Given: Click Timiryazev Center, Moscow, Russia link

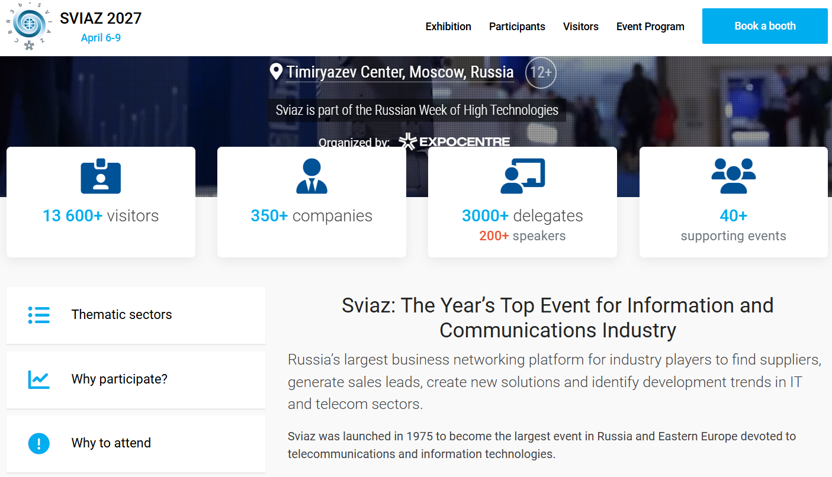Looking at the screenshot, I should point(400,72).
